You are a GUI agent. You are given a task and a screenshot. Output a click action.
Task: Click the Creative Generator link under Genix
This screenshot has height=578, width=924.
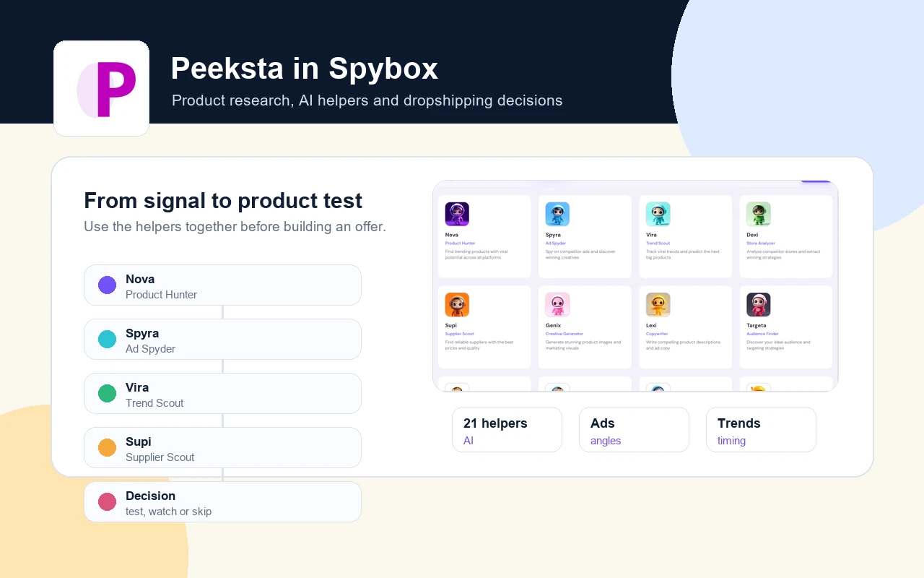pyautogui.click(x=564, y=334)
